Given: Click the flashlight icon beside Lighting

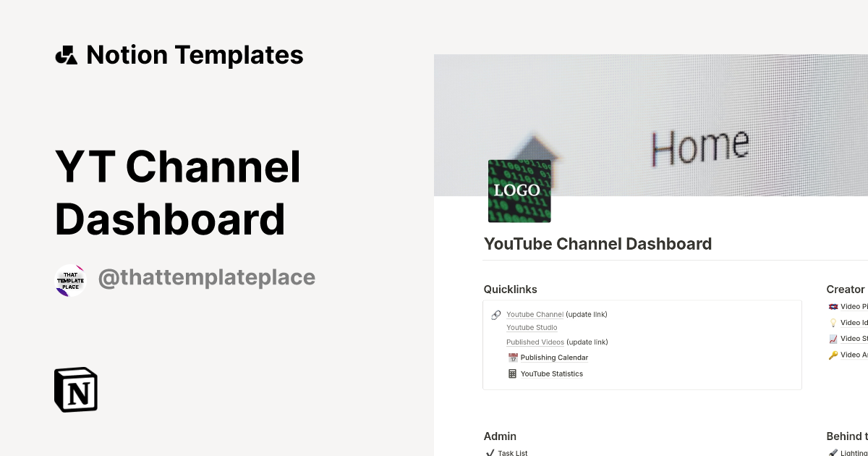Looking at the screenshot, I should pyautogui.click(x=833, y=452).
